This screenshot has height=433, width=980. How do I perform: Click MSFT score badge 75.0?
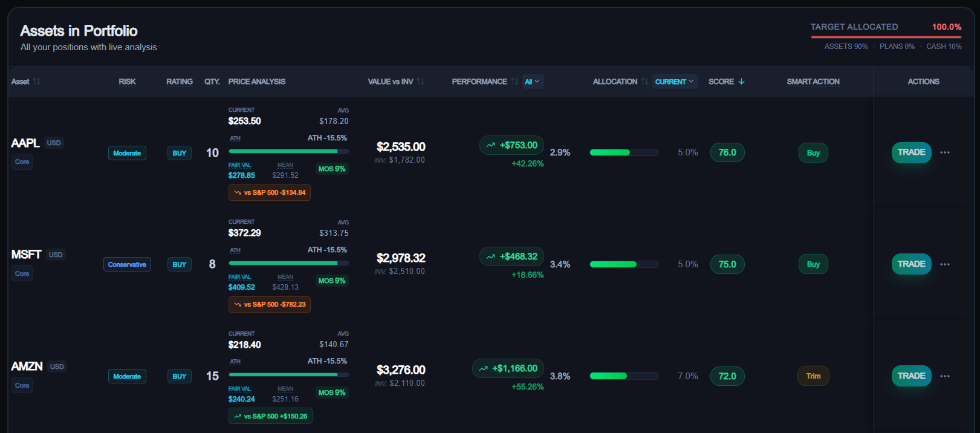click(727, 264)
